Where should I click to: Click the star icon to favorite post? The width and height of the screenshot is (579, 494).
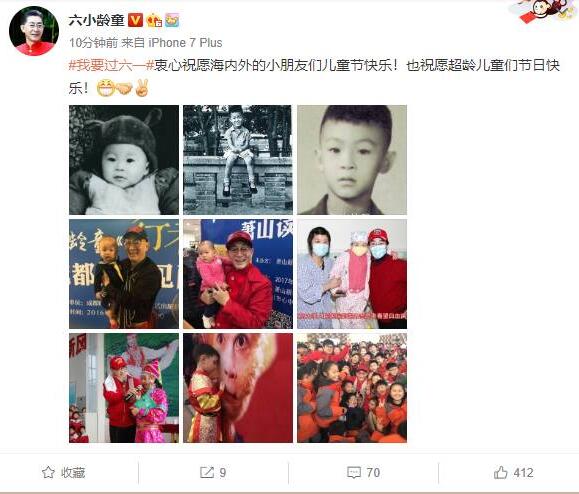[x=48, y=472]
